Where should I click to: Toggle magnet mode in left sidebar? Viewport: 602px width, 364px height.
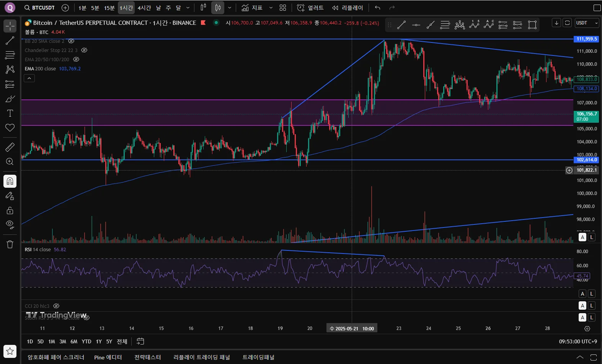[10, 181]
